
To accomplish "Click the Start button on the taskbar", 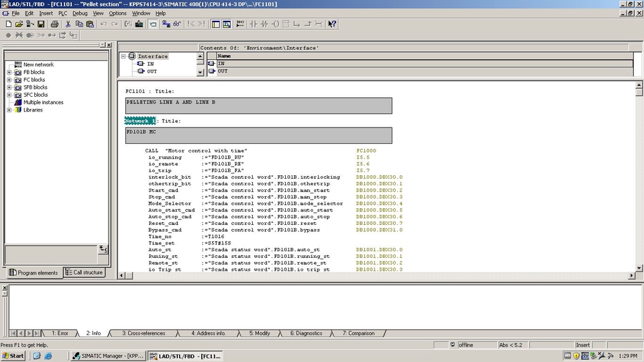I will pyautogui.click(x=13, y=356).
